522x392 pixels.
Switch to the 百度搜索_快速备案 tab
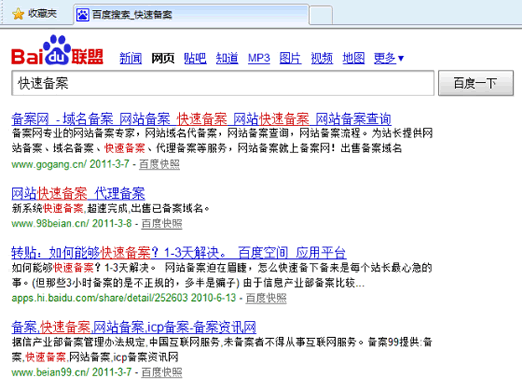(191, 15)
